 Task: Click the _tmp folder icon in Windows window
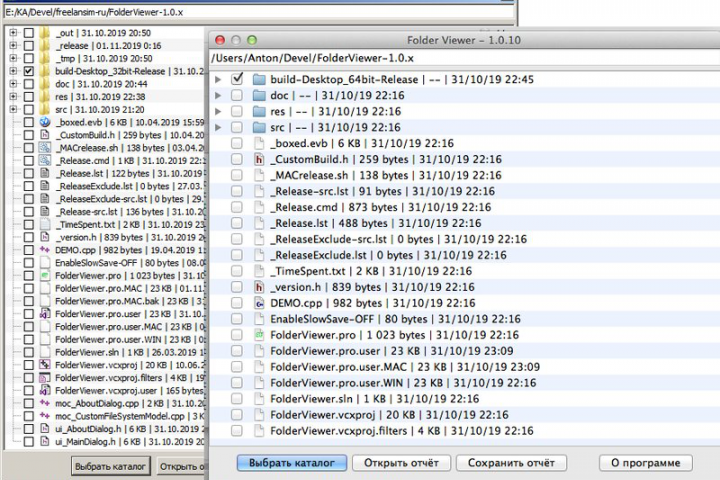45,58
